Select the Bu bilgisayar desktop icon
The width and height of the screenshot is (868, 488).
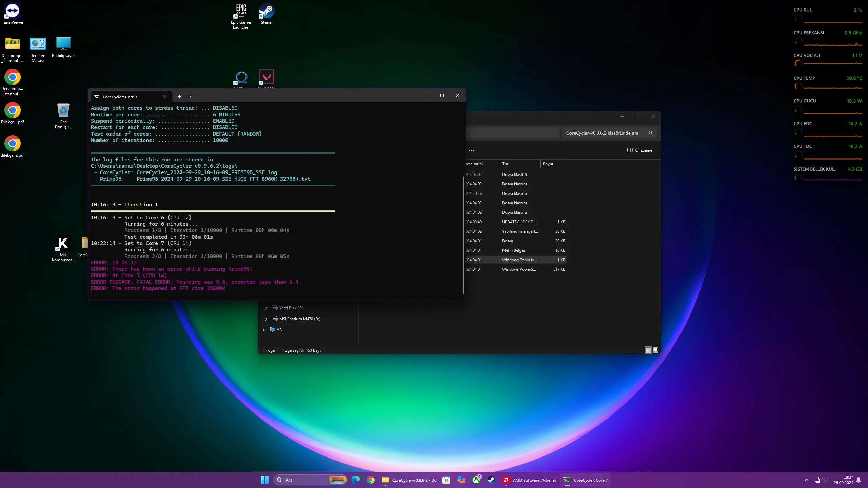[x=63, y=47]
